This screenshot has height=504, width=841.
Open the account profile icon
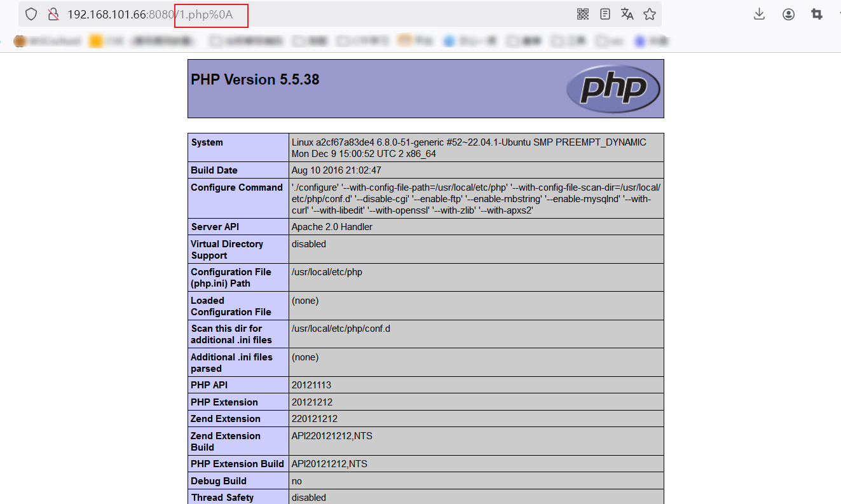(x=788, y=14)
